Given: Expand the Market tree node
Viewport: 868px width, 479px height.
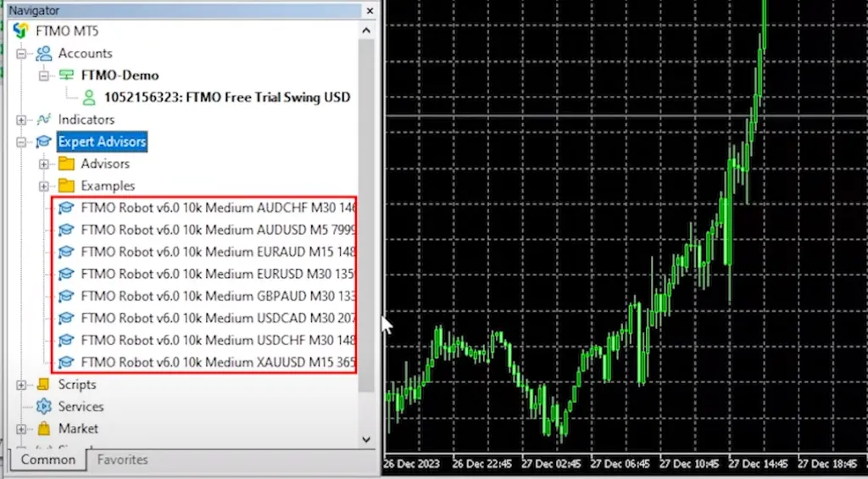Looking at the screenshot, I should tap(21, 429).
